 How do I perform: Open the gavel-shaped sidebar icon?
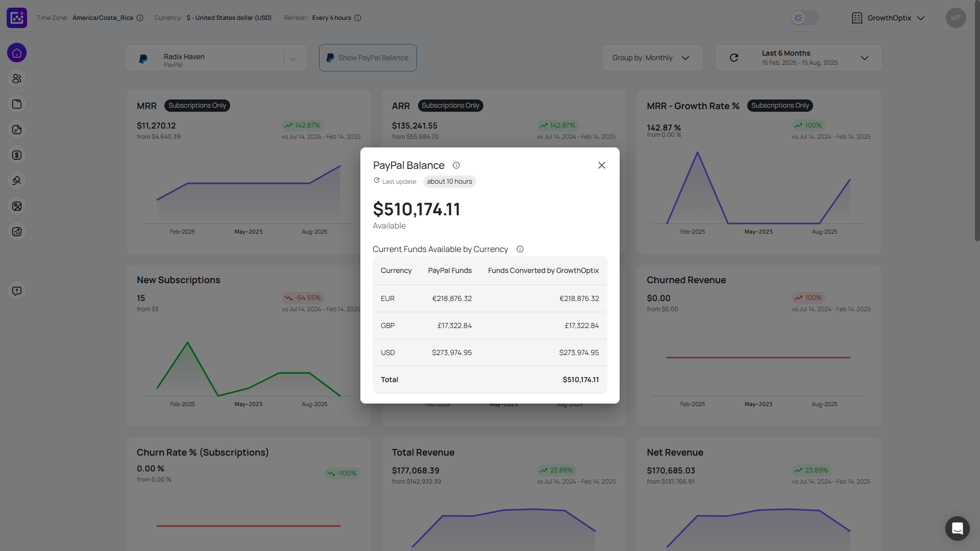17,181
